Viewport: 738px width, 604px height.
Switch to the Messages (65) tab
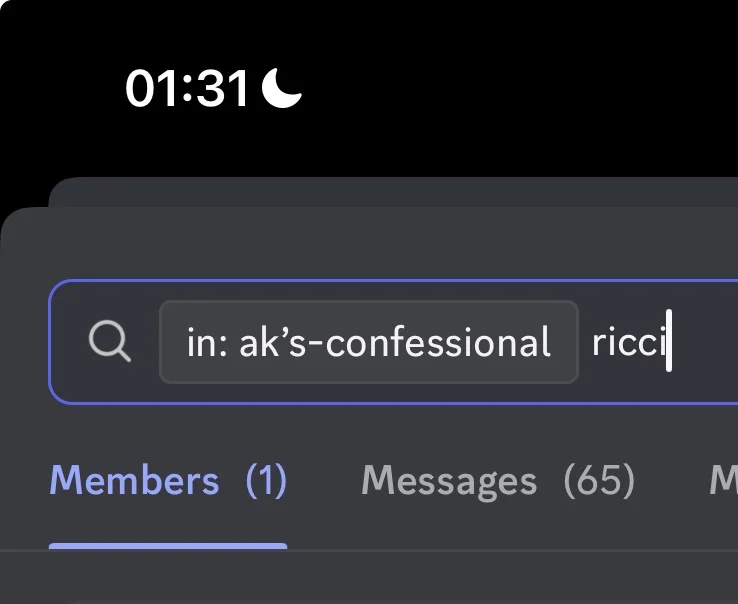[x=498, y=481]
